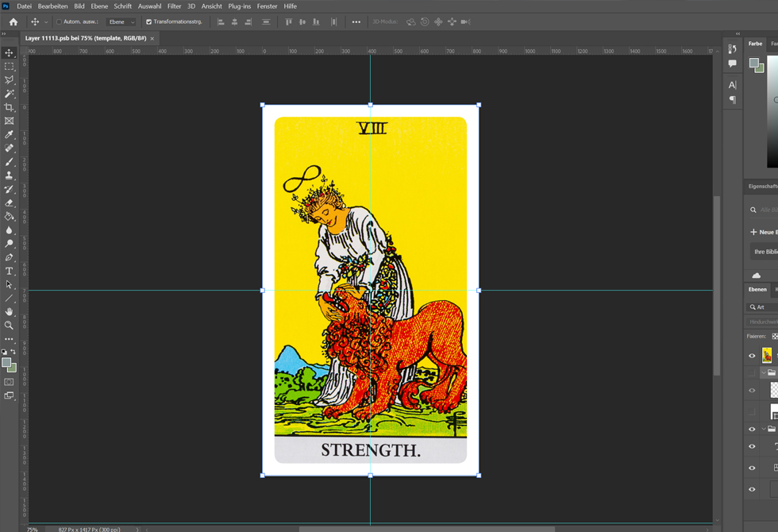Open the History panel icon

pyautogui.click(x=732, y=48)
